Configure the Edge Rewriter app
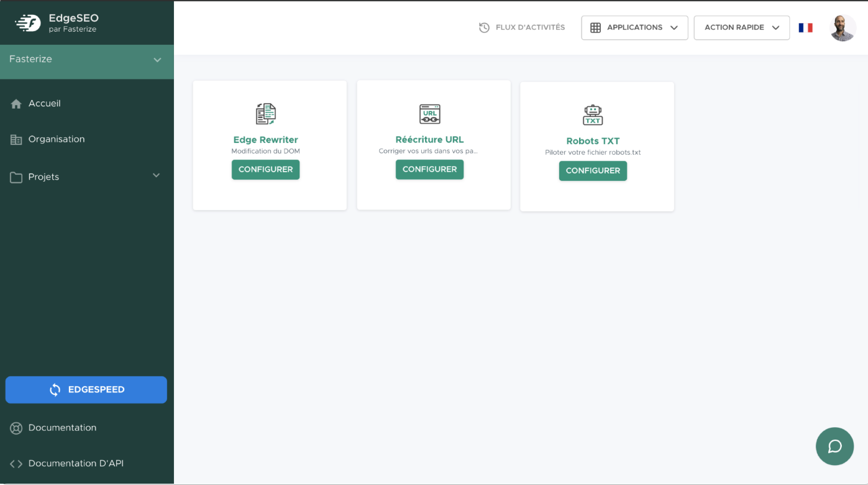Screen dimensions: 868x485 click(265, 170)
